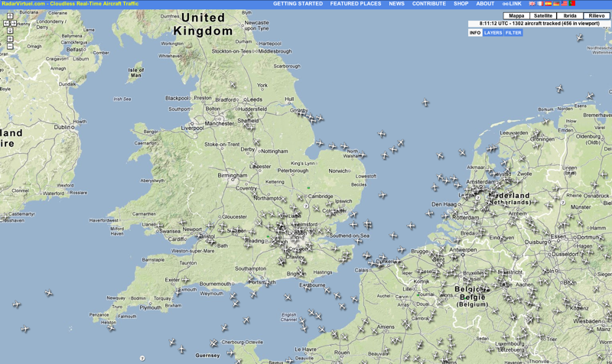
Task: Open the FILTER panel tab
Action: pyautogui.click(x=513, y=33)
